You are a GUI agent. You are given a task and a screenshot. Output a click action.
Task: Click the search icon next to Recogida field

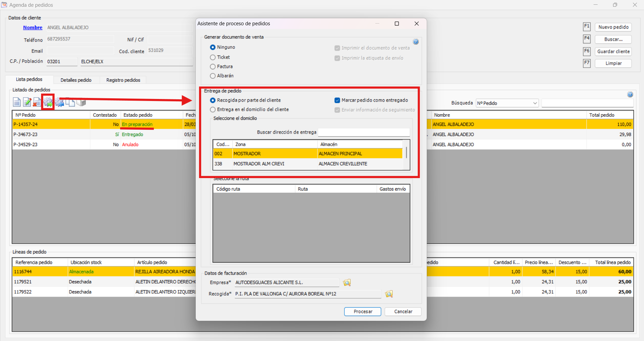tap(389, 294)
